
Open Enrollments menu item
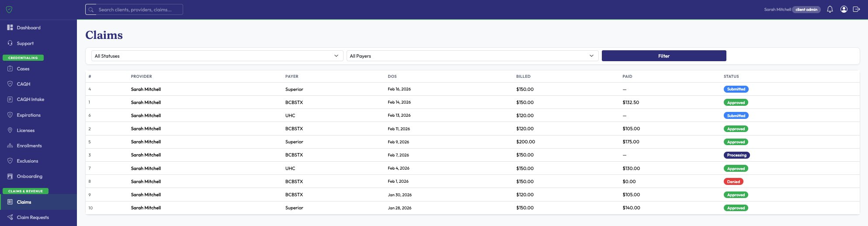coord(38,146)
